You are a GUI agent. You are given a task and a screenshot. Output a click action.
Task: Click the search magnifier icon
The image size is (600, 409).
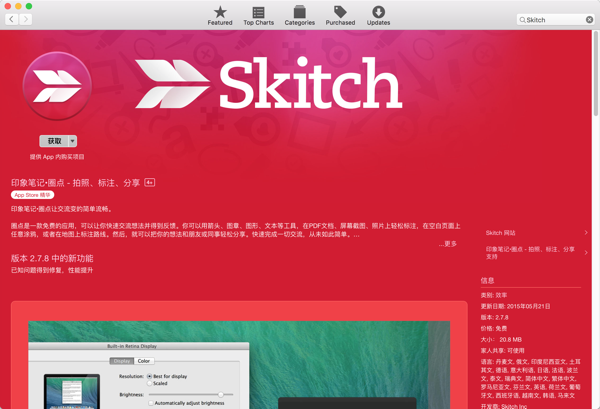[x=522, y=20]
